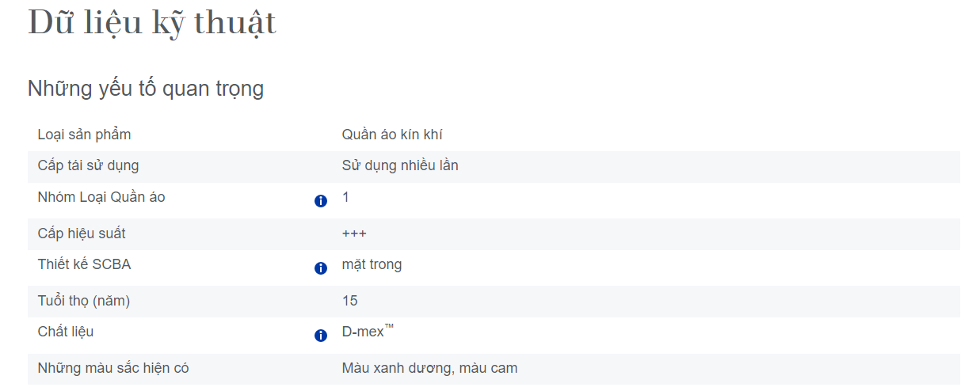Select the "mặt trong" value
Image resolution: width=980 pixels, height=391 pixels.
click(x=372, y=264)
